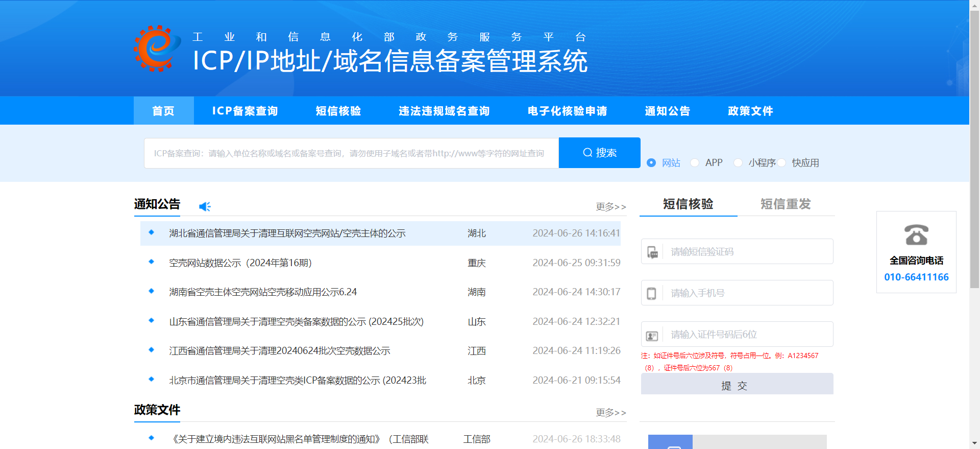Click the 工信部 source label
This screenshot has height=449, width=980.
[477, 439]
